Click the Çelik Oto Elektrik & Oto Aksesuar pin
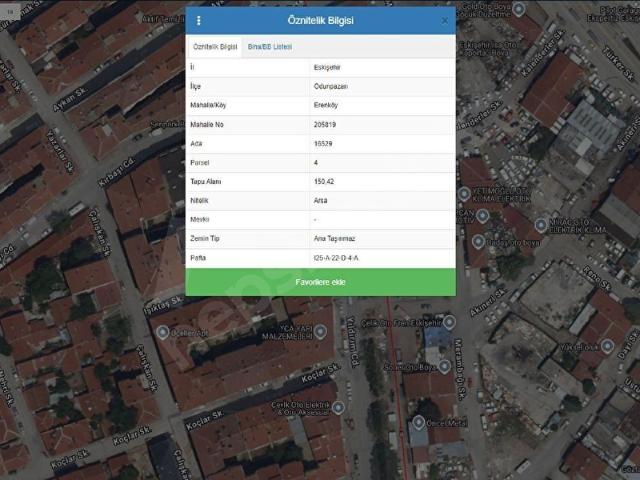This screenshot has height=480, width=640. (x=338, y=407)
